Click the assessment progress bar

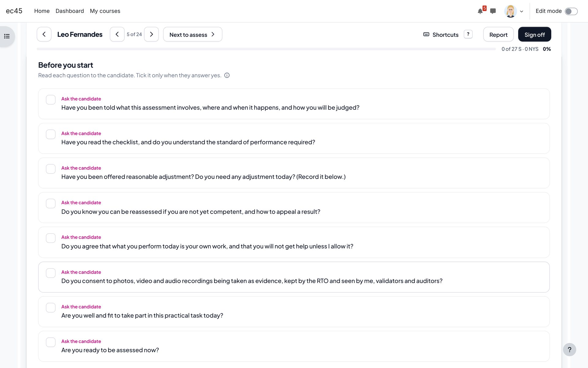point(266,49)
